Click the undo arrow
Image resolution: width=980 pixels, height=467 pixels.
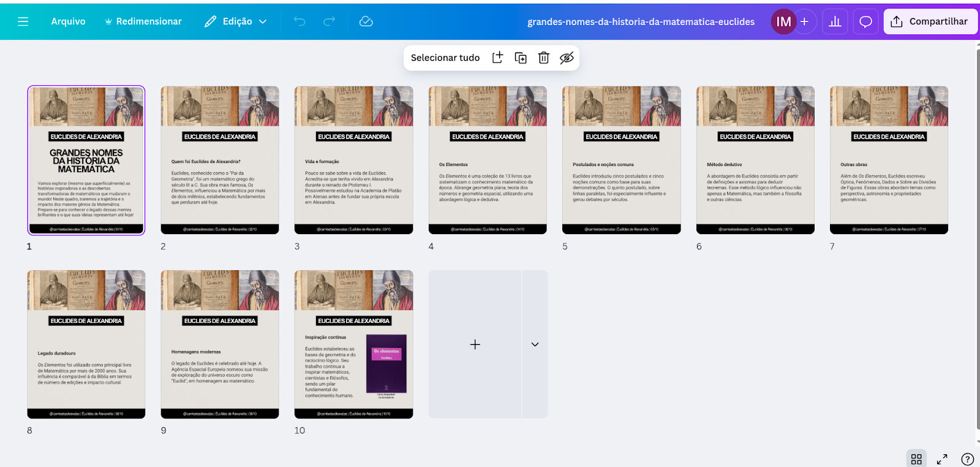tap(300, 21)
